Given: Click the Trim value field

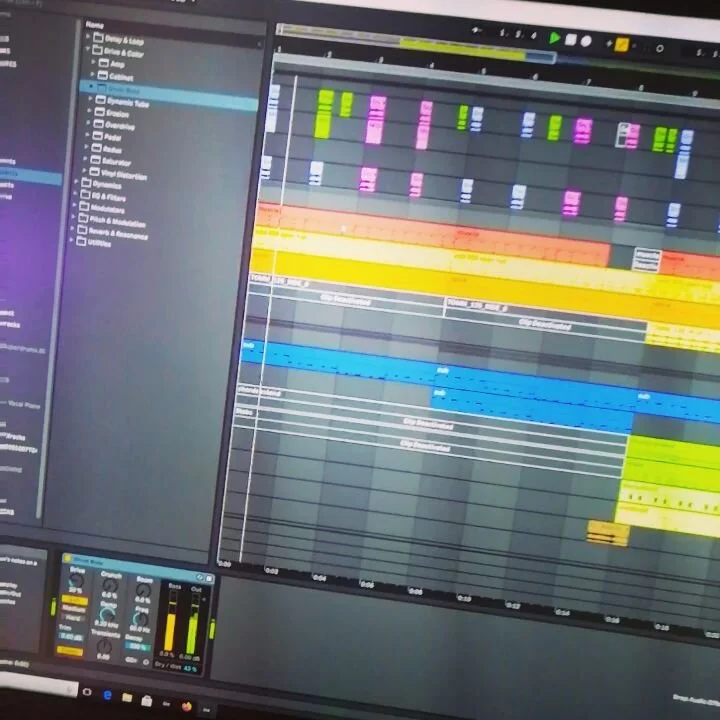Looking at the screenshot, I should click(x=71, y=636).
